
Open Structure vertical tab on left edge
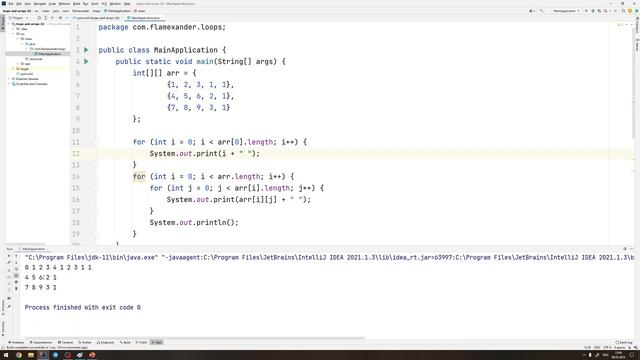(3, 308)
